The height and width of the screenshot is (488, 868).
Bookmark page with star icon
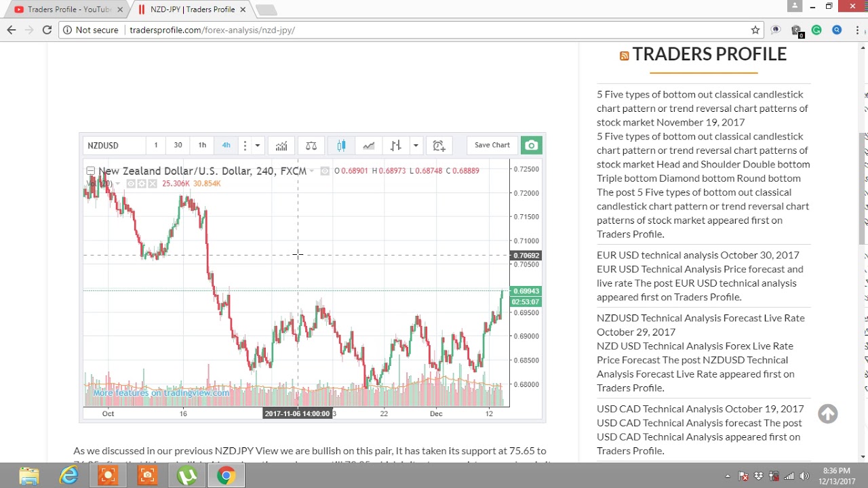pyautogui.click(x=755, y=30)
